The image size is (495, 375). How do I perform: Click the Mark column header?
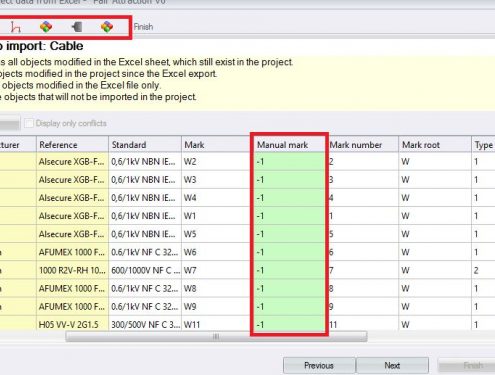[x=217, y=145]
